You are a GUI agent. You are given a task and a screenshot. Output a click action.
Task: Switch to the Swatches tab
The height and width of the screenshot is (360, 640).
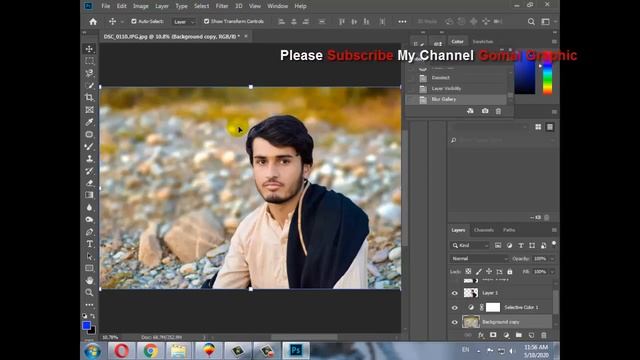tap(483, 42)
